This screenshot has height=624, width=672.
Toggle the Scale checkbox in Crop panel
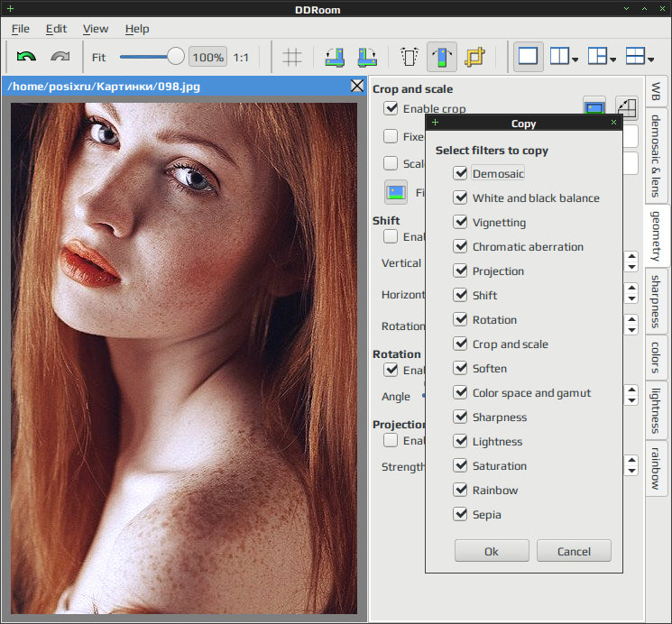[x=391, y=163]
